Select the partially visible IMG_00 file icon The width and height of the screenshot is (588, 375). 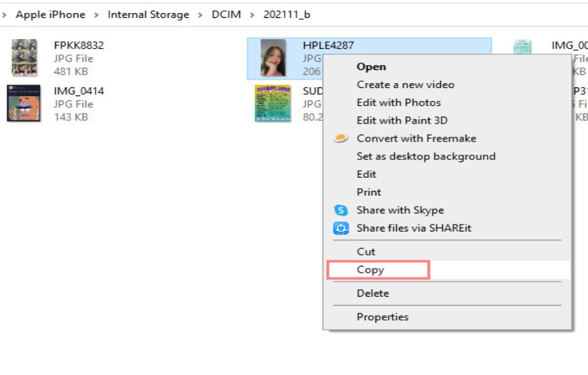point(522,47)
